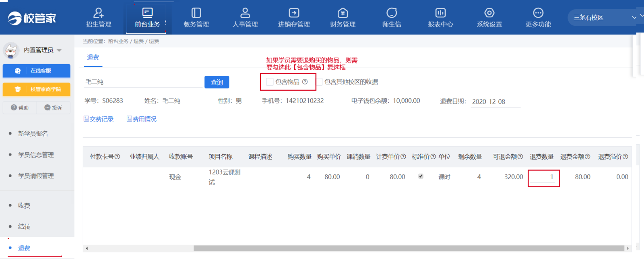Open 教务管理 module icon
This screenshot has height=259, width=644.
[x=196, y=13]
